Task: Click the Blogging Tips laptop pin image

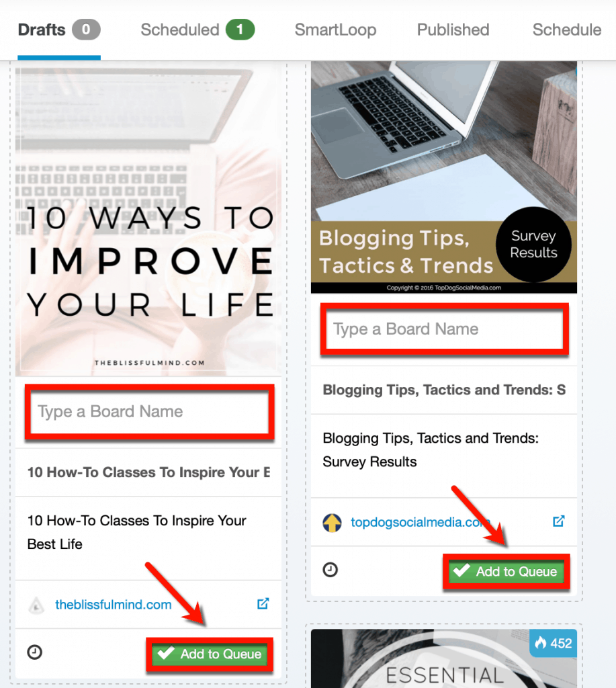Action: [x=443, y=177]
